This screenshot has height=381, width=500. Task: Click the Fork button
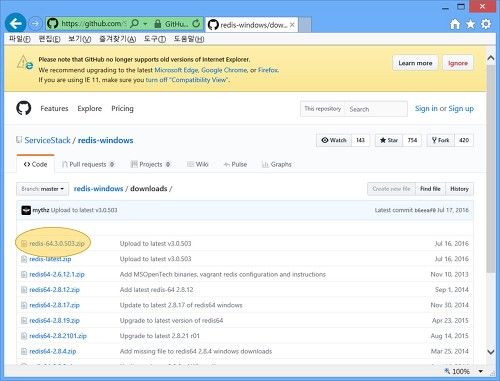click(x=440, y=140)
